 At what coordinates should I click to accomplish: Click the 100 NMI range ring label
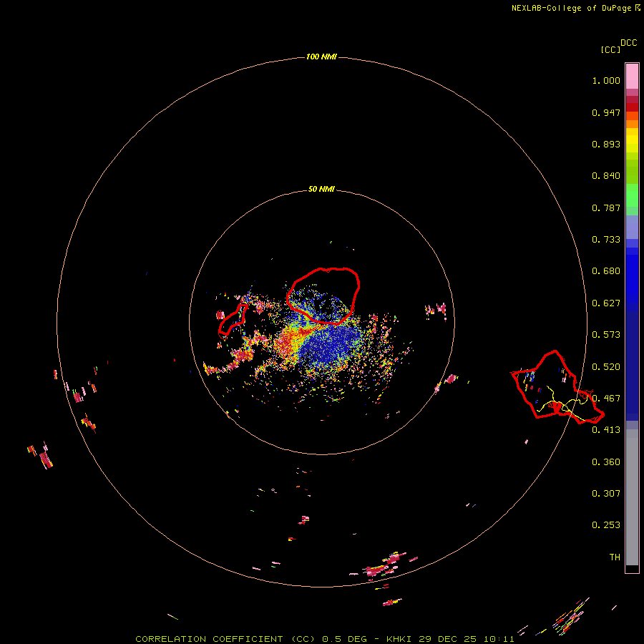[321, 57]
